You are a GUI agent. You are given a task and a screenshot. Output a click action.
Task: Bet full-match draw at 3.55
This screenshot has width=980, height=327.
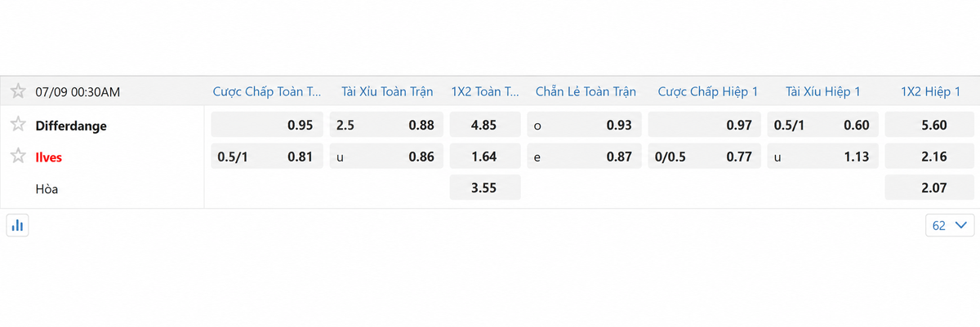click(x=485, y=188)
